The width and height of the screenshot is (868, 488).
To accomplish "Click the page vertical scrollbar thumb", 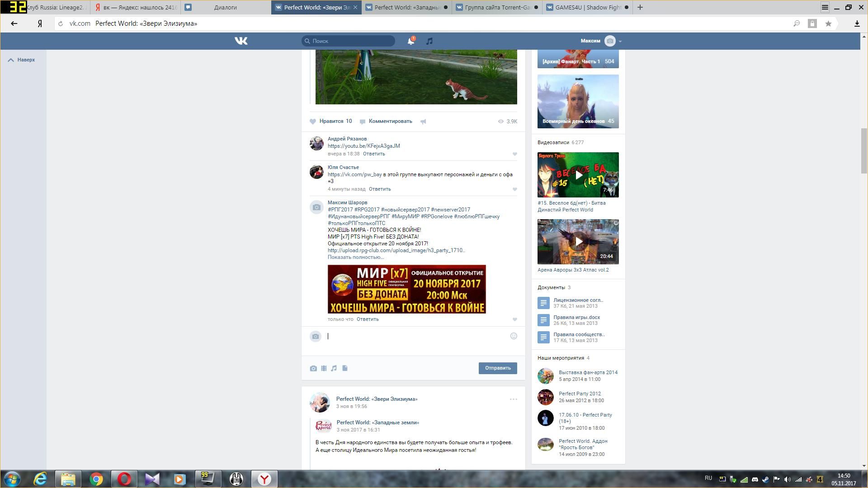I will [x=864, y=150].
